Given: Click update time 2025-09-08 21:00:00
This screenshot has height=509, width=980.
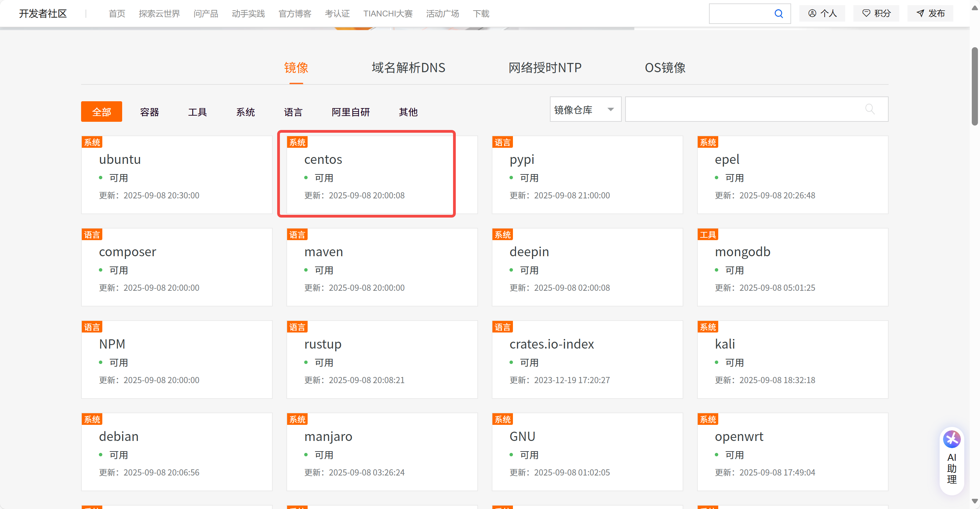Looking at the screenshot, I should click(x=572, y=195).
